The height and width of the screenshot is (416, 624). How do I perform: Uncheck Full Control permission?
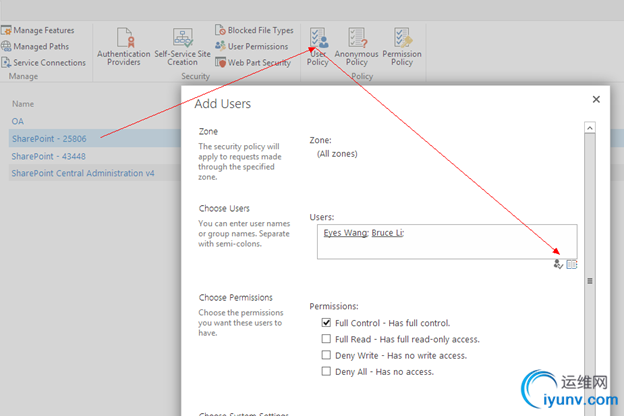click(326, 322)
